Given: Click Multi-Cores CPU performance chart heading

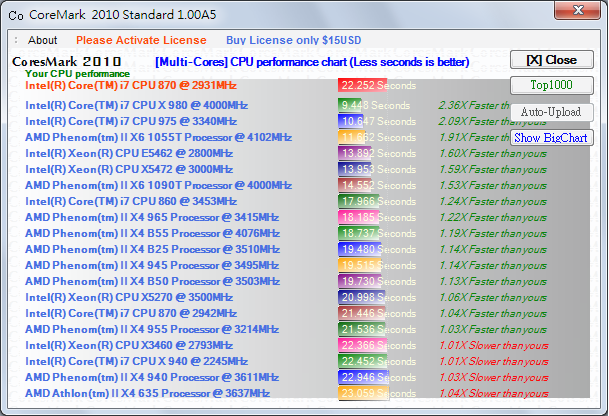Looking at the screenshot, I should [x=312, y=62].
